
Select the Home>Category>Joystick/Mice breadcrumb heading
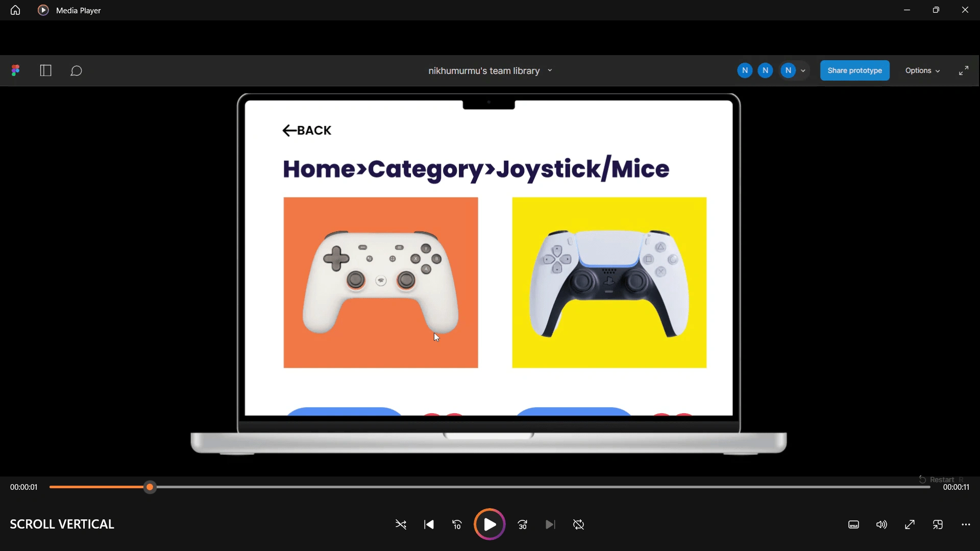pos(476,169)
